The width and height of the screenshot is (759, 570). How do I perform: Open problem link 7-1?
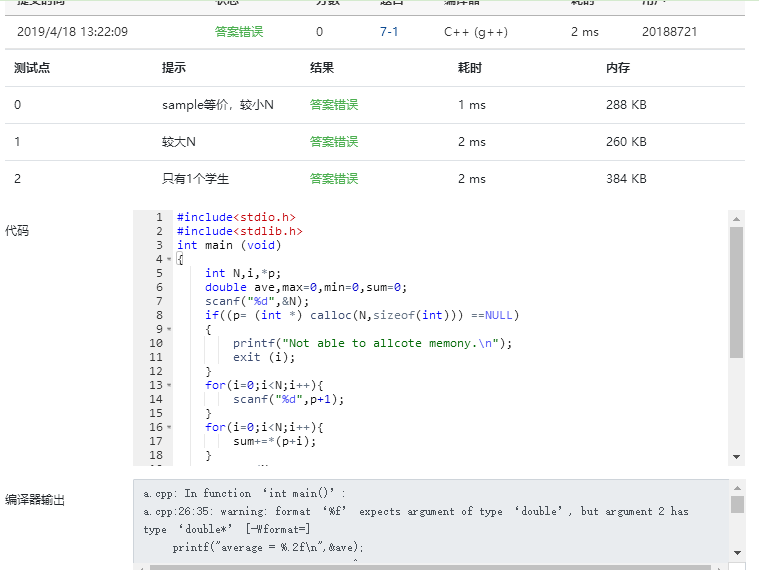(389, 32)
